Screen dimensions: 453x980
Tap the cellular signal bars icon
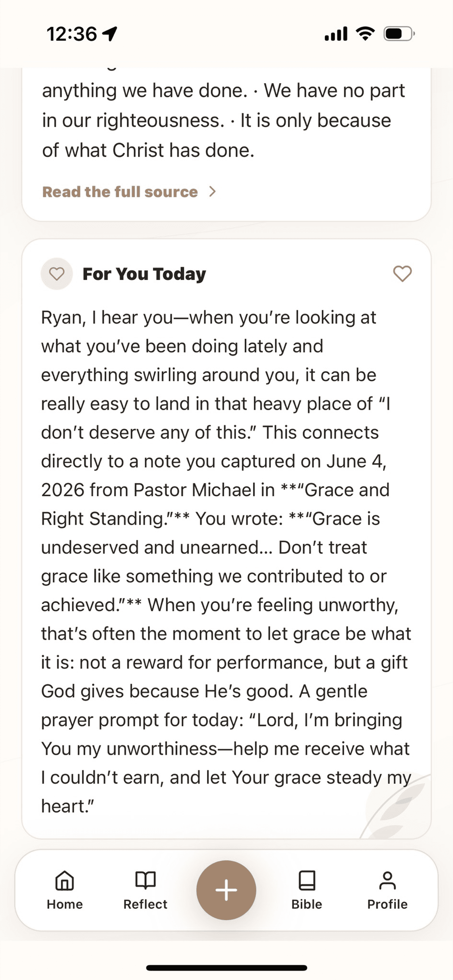[336, 34]
